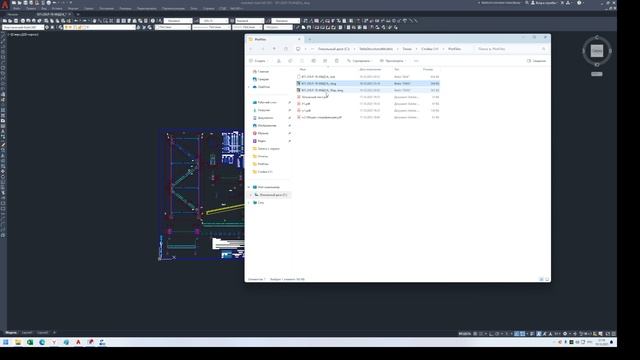Screen dimensions: 640x360
Task: Sort Explorer by the Размер column header
Action: point(428,69)
